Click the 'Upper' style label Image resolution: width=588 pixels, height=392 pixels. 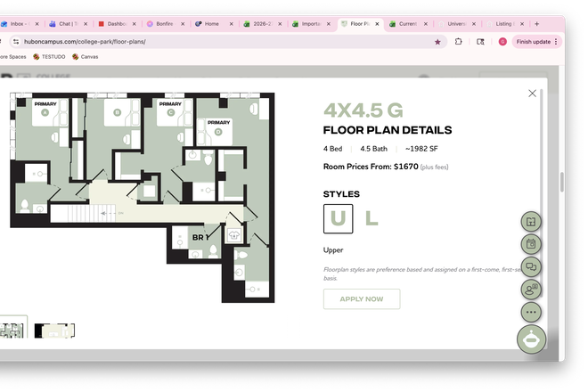[x=333, y=250]
